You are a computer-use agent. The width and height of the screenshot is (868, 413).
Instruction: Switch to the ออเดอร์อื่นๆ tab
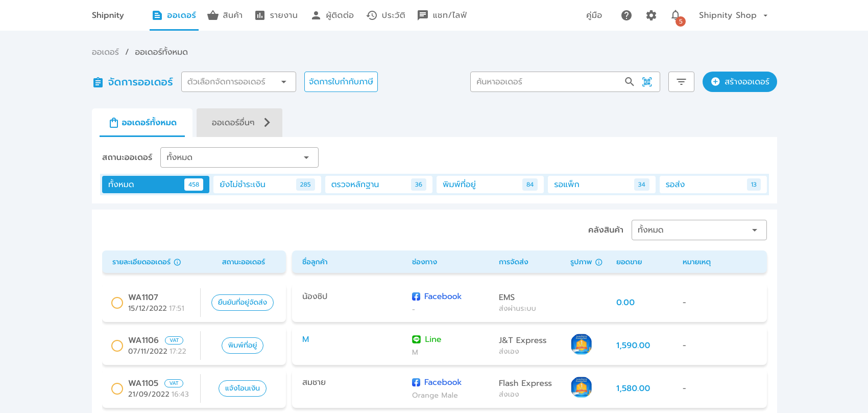coord(239,123)
